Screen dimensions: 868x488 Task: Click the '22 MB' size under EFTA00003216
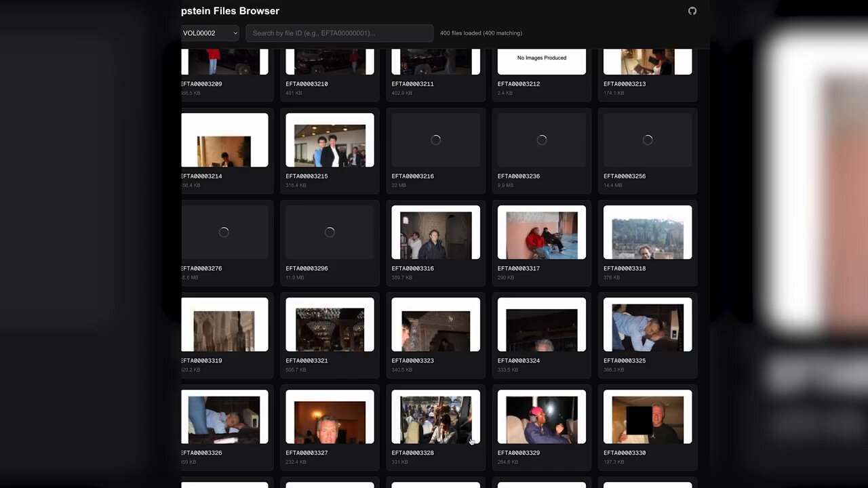coord(399,186)
